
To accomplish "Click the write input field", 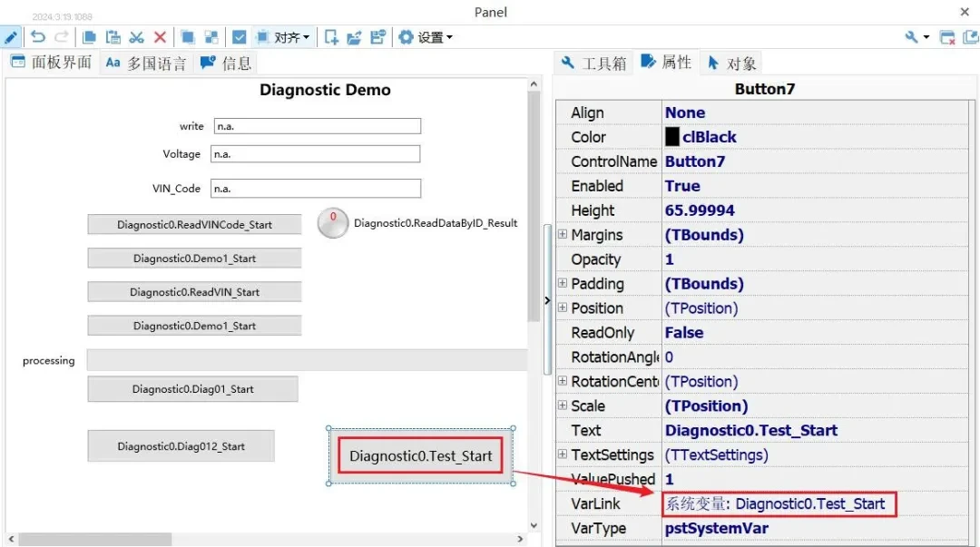I will tap(318, 126).
